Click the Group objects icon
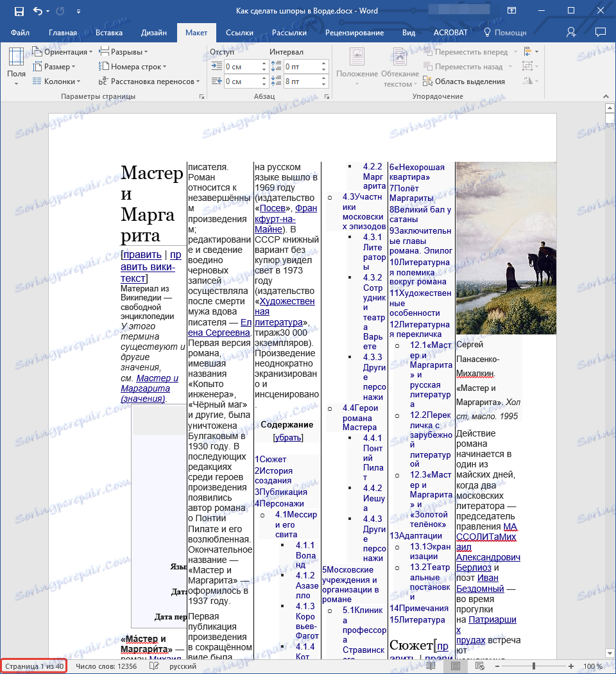 pyautogui.click(x=530, y=66)
